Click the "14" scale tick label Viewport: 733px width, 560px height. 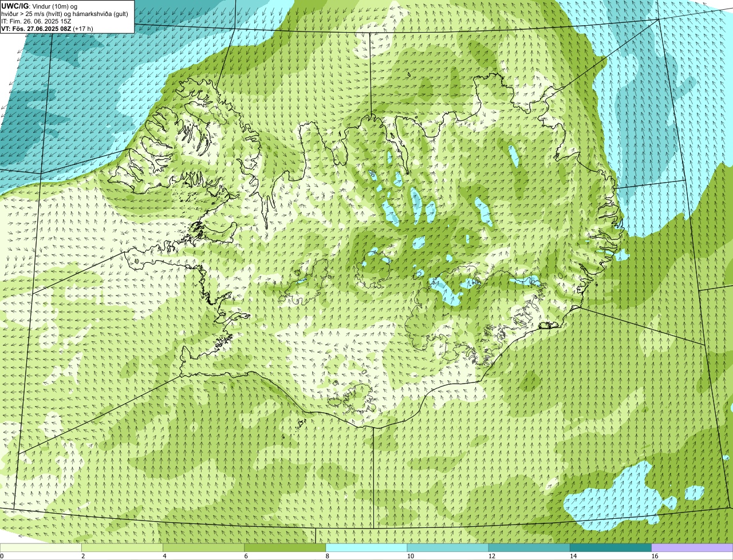click(573, 556)
